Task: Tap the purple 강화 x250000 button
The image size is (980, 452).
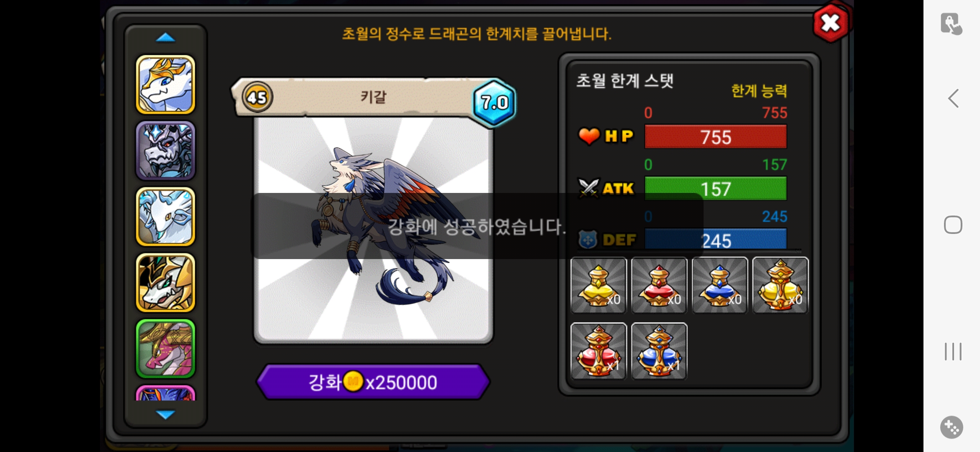Action: (373, 382)
